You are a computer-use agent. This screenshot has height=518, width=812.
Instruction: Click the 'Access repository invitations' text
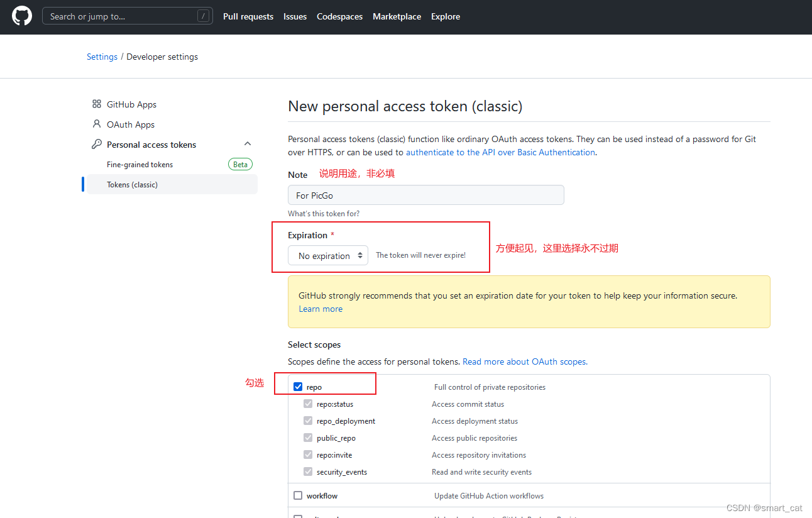pyautogui.click(x=479, y=455)
